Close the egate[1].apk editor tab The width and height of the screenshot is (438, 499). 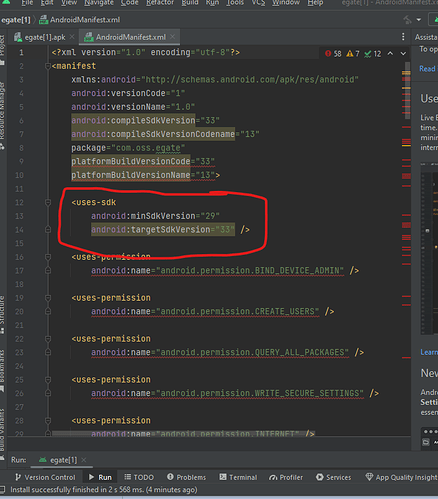[72, 37]
